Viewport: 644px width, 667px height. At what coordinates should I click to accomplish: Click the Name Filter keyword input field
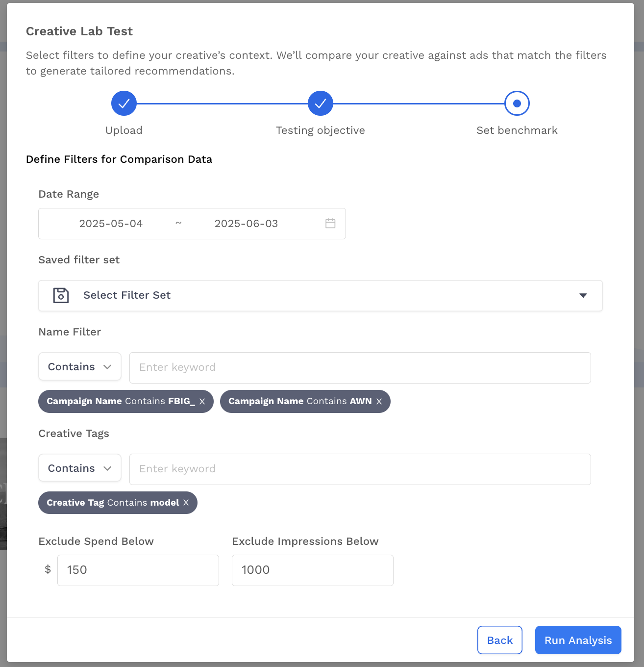coord(360,368)
